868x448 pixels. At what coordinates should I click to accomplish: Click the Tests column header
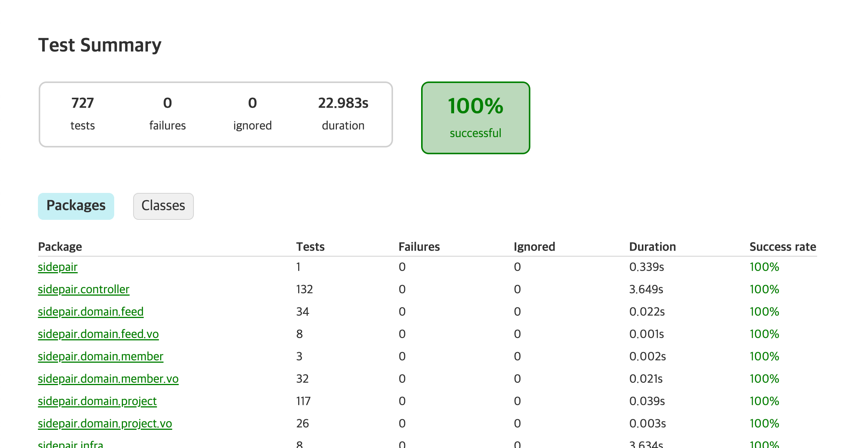310,247
